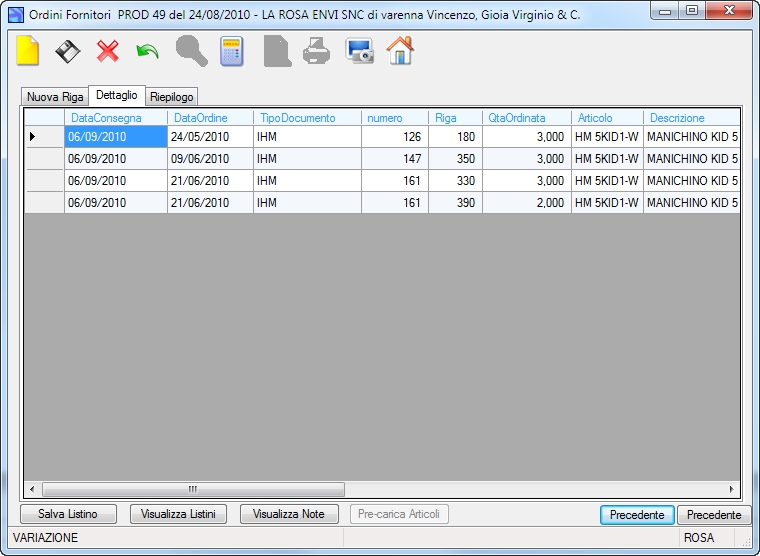Click the yellow new document icon
Viewport: 760px width, 556px height.
click(x=28, y=50)
